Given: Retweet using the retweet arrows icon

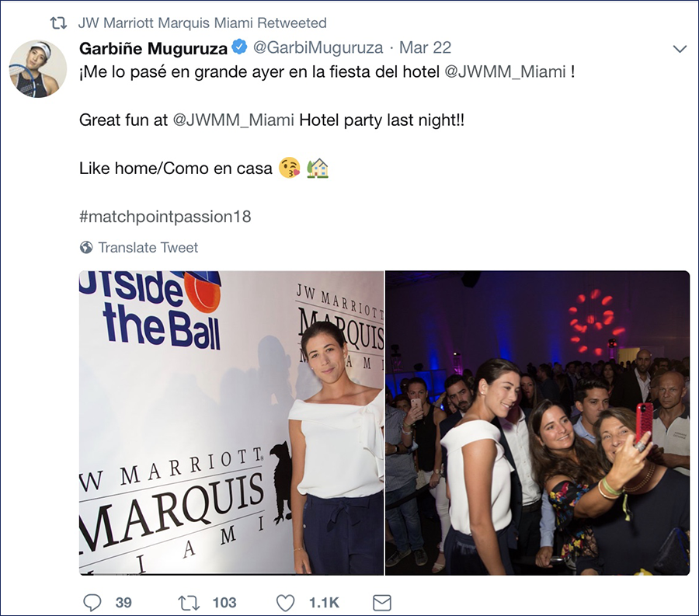Looking at the screenshot, I should (189, 603).
